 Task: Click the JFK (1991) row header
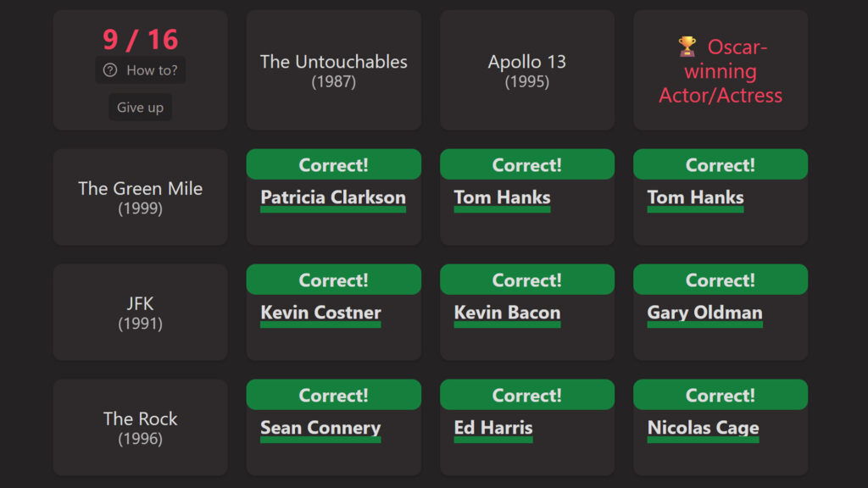140,313
